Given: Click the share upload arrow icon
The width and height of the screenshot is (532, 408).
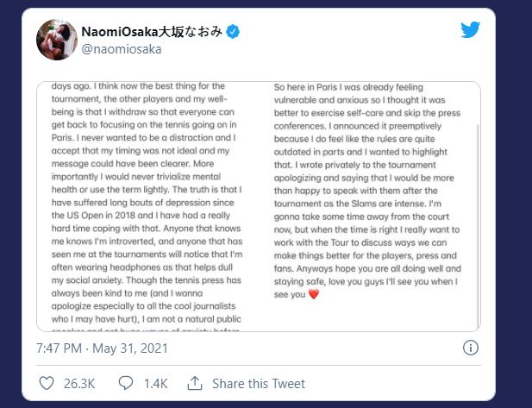Looking at the screenshot, I should [x=196, y=382].
